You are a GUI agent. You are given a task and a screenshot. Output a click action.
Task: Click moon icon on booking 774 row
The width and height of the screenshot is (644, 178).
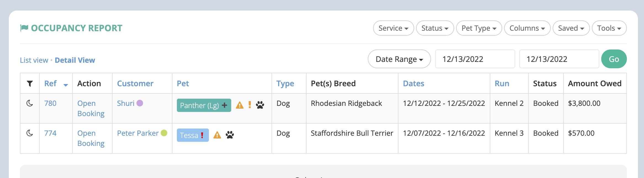(30, 133)
